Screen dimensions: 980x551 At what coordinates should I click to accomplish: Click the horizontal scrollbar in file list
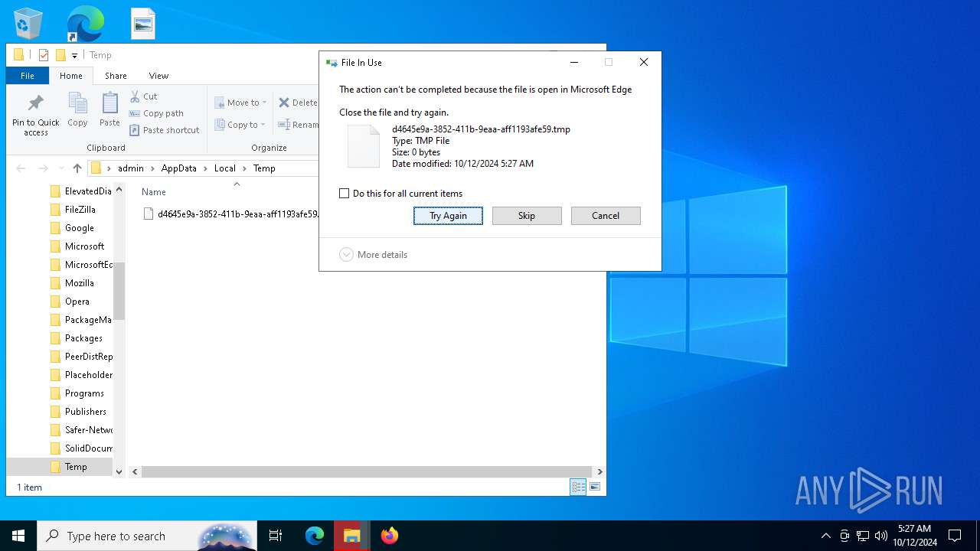coord(367,472)
